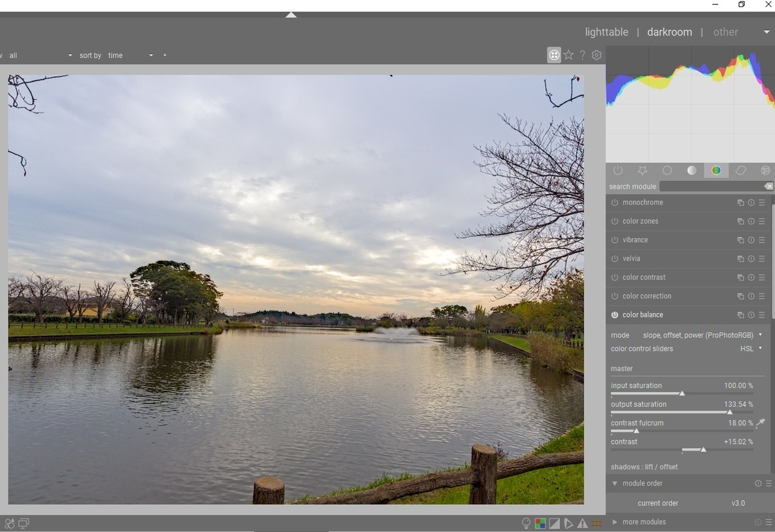Enable the monochrome module
The height and width of the screenshot is (532, 775).
coord(615,203)
